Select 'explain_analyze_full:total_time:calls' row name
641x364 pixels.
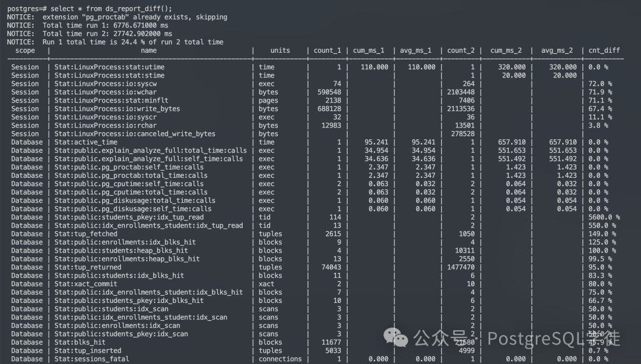pyautogui.click(x=150, y=151)
